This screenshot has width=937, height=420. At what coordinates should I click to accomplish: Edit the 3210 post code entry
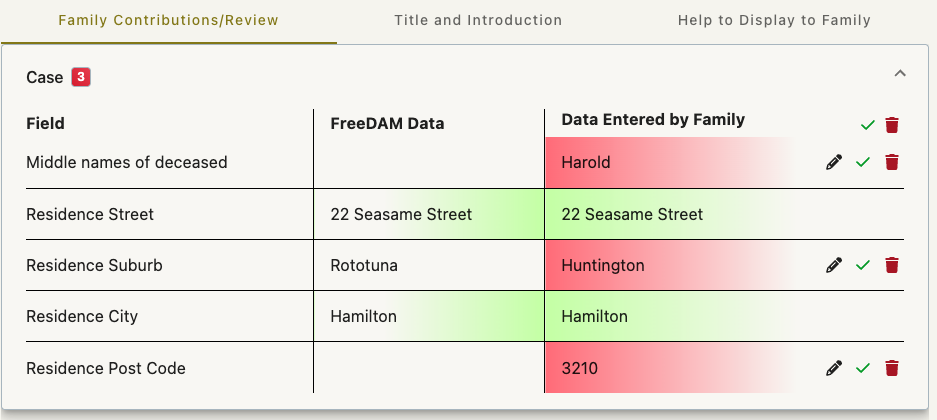[x=834, y=367]
